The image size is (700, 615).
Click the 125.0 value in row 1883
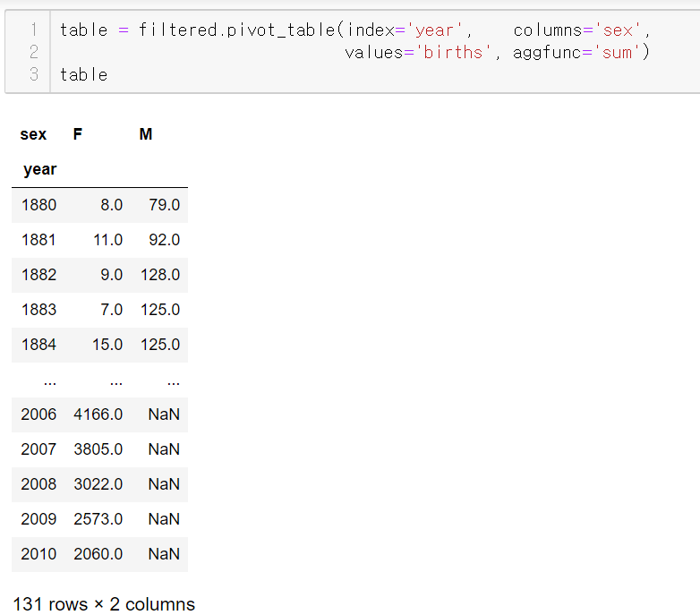point(160,309)
